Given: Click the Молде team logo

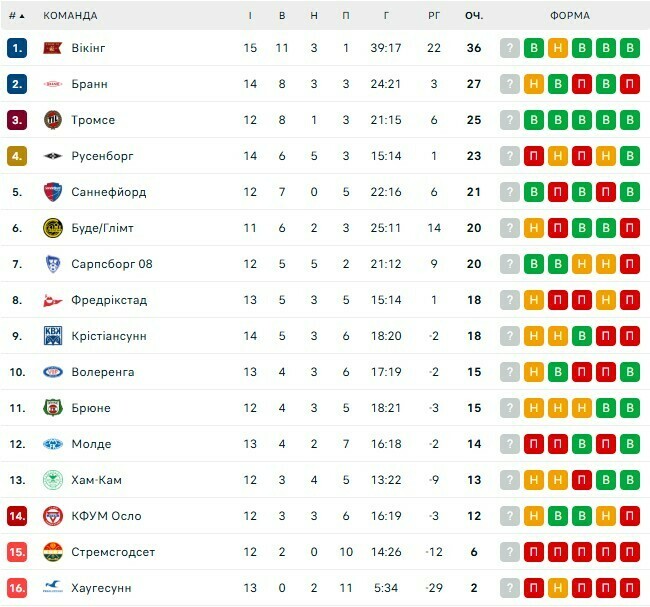Looking at the screenshot, I should [x=53, y=444].
